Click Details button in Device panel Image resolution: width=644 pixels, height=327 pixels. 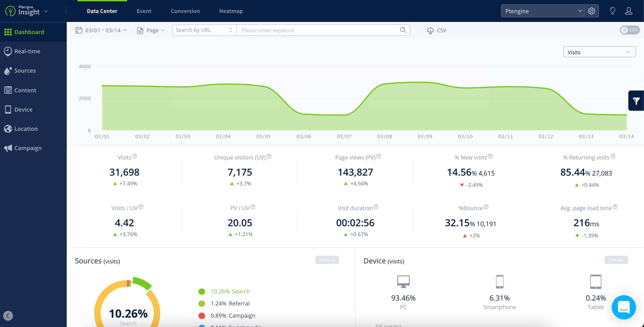(616, 260)
